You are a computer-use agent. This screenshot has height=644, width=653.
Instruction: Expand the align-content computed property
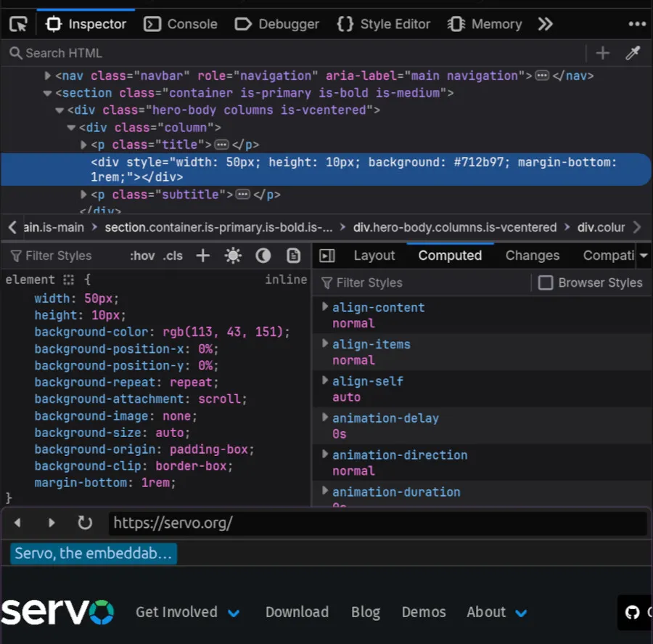pos(325,307)
